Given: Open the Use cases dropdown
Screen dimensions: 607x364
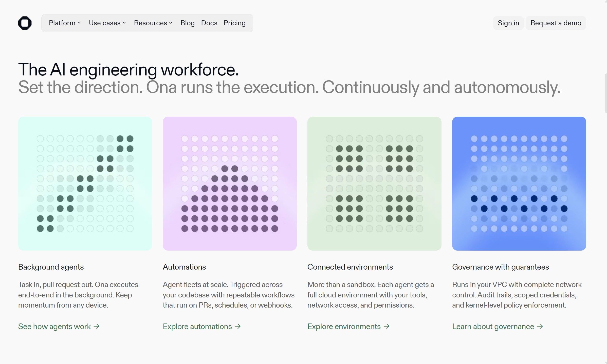Looking at the screenshot, I should [107, 23].
